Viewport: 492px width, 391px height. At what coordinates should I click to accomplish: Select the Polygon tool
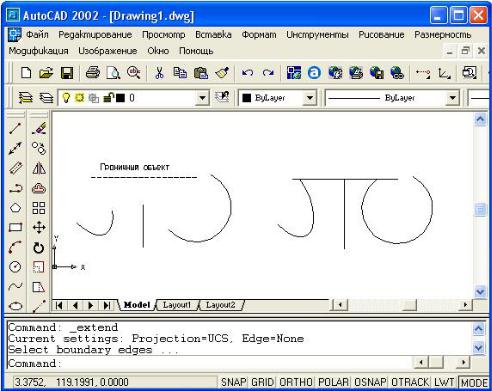(x=15, y=208)
